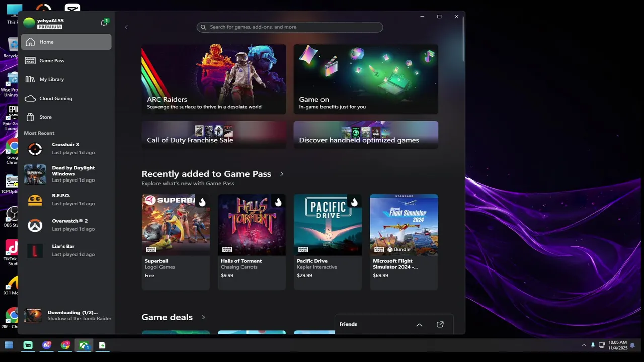This screenshot has width=644, height=362.
Task: Focus the games search field
Action: point(290,27)
